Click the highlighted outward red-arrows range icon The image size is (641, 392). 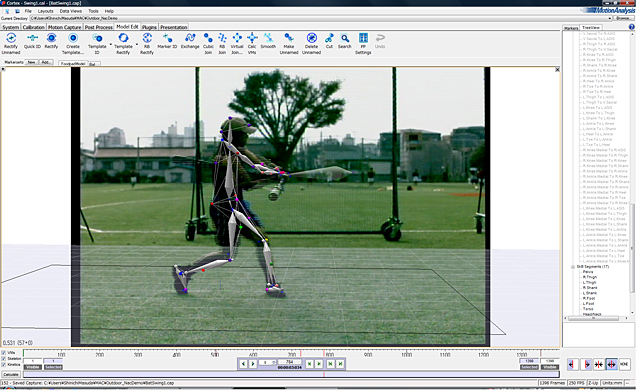(611, 364)
